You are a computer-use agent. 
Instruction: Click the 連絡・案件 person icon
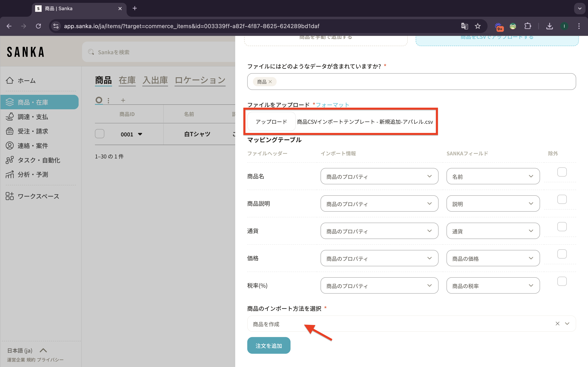click(x=10, y=146)
